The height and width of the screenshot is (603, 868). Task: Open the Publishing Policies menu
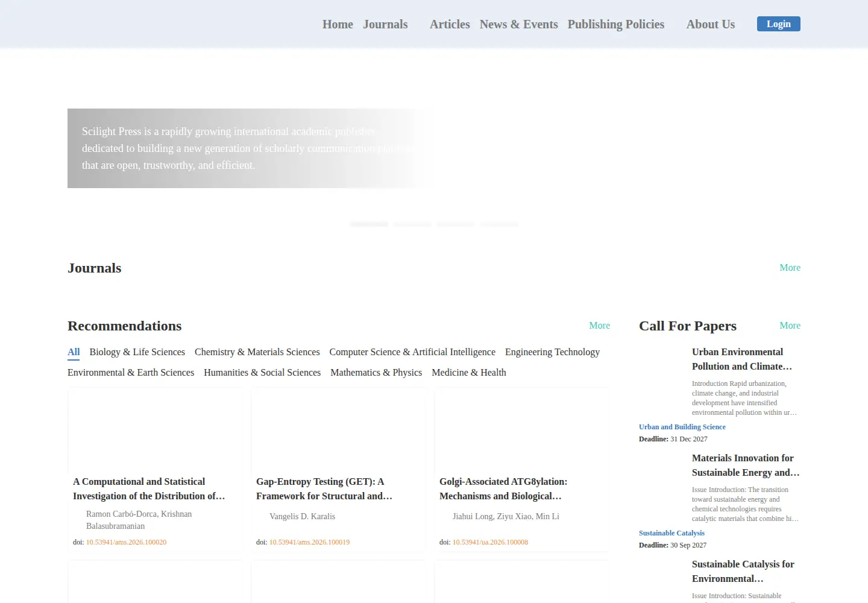point(616,24)
